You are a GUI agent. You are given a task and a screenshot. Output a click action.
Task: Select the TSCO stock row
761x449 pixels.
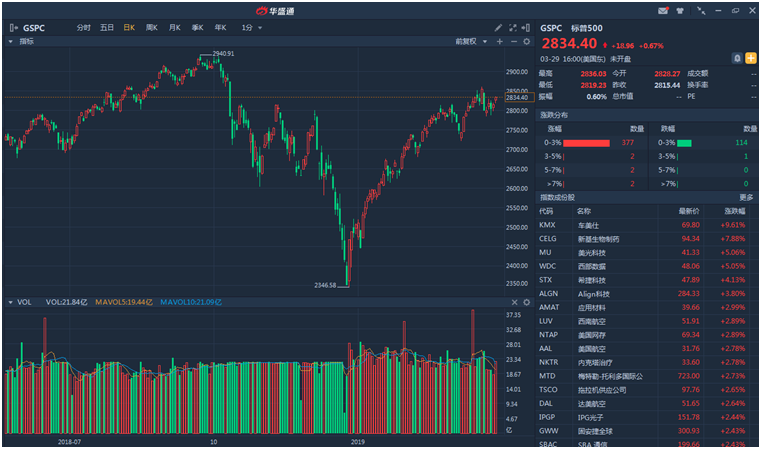point(645,390)
